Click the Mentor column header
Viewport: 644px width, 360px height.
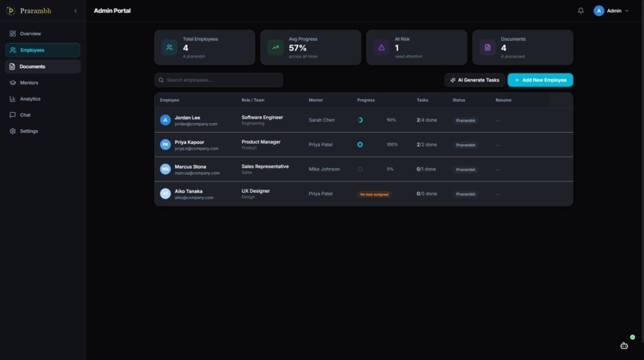click(x=316, y=100)
